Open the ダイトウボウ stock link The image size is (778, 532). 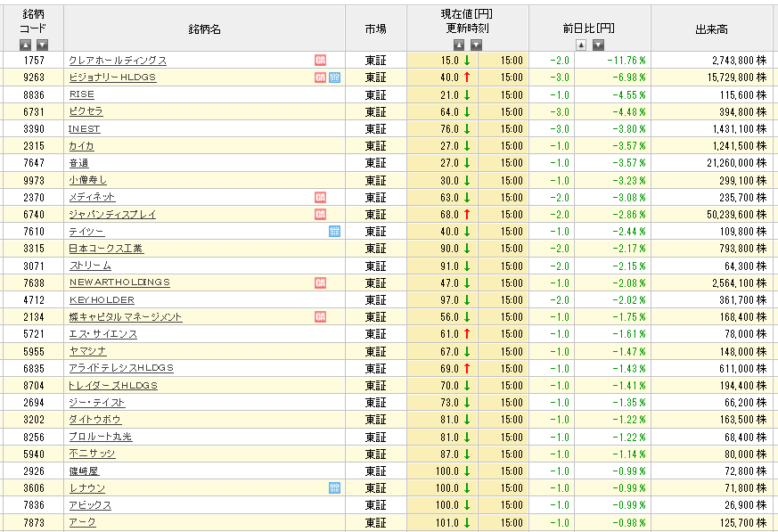tap(94, 420)
